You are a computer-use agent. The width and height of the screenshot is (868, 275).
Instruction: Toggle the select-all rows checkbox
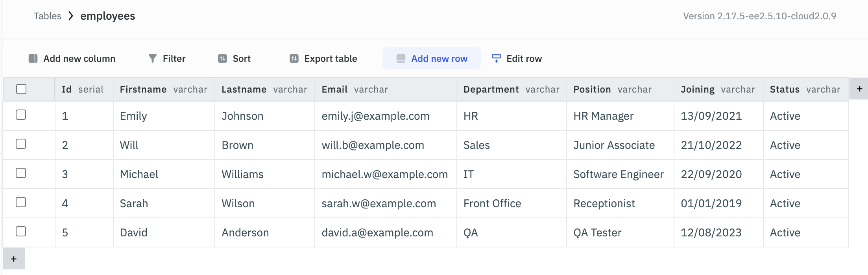[21, 89]
